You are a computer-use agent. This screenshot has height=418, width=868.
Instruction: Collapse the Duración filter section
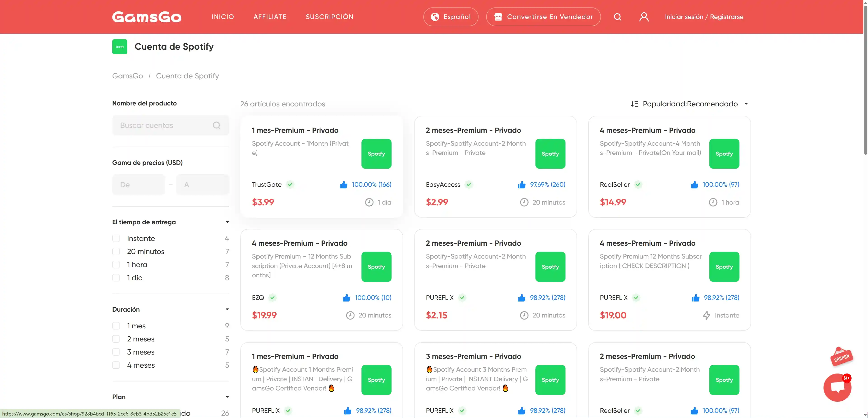[x=227, y=309]
